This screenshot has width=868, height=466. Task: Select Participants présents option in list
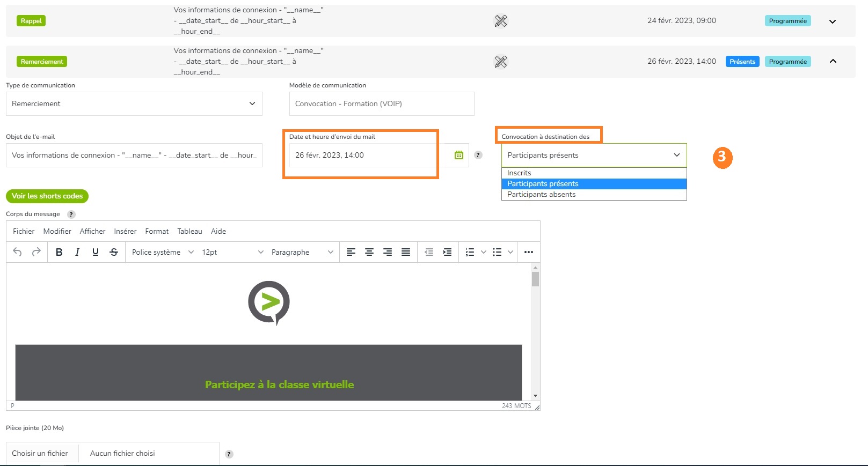click(594, 183)
